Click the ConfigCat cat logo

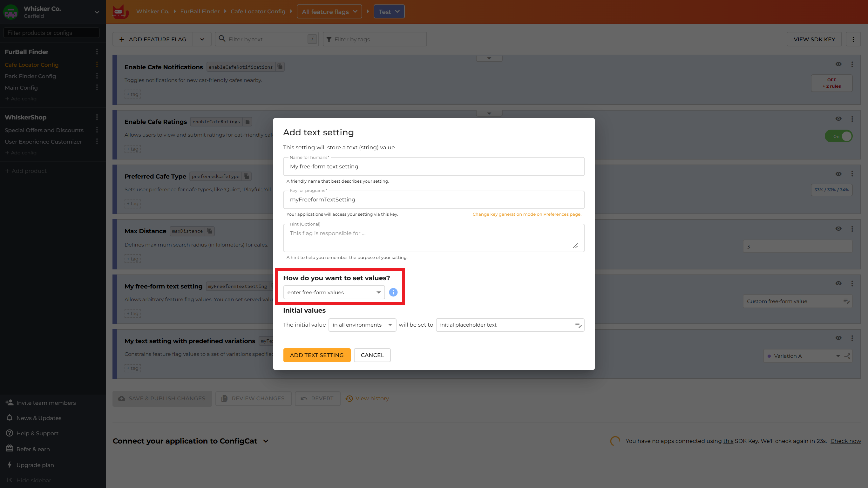click(x=120, y=12)
